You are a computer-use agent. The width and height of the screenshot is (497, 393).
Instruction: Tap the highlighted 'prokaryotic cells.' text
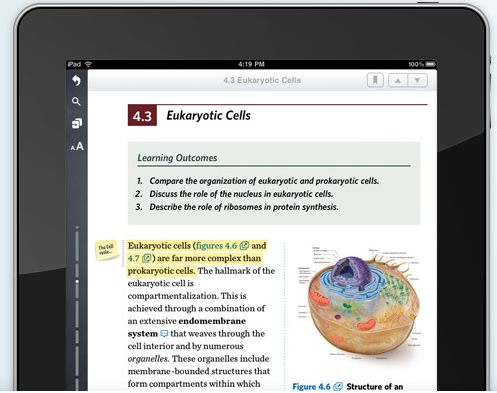click(x=161, y=271)
